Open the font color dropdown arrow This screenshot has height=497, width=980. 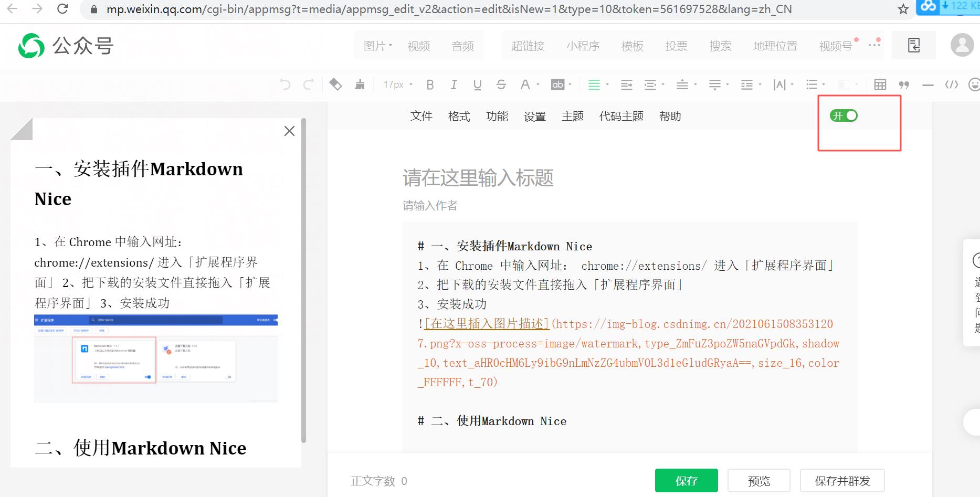(538, 84)
